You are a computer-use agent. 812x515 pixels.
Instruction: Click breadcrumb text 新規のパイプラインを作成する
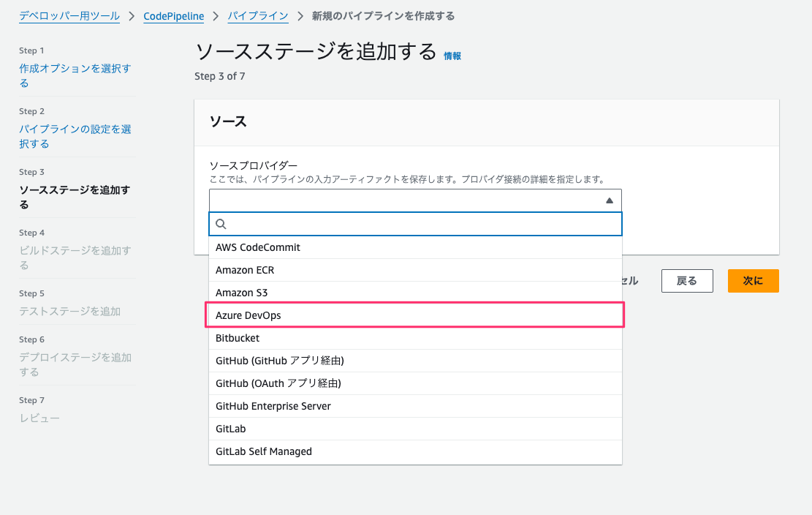point(383,16)
